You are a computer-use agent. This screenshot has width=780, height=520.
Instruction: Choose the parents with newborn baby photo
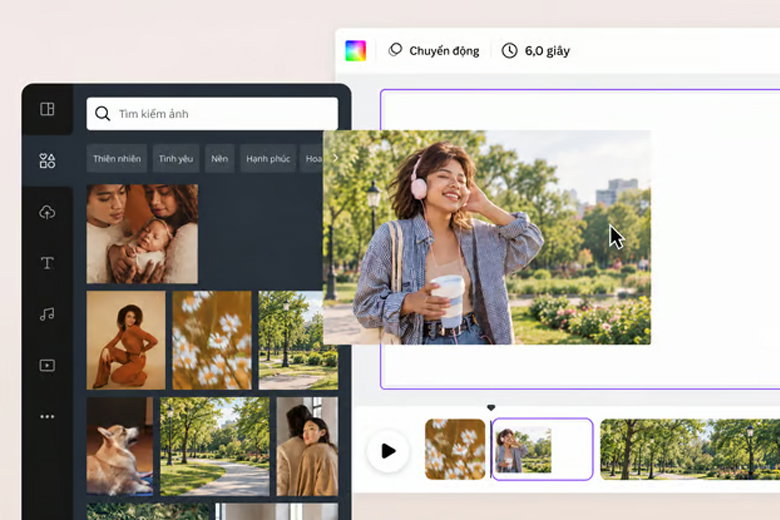click(x=142, y=234)
